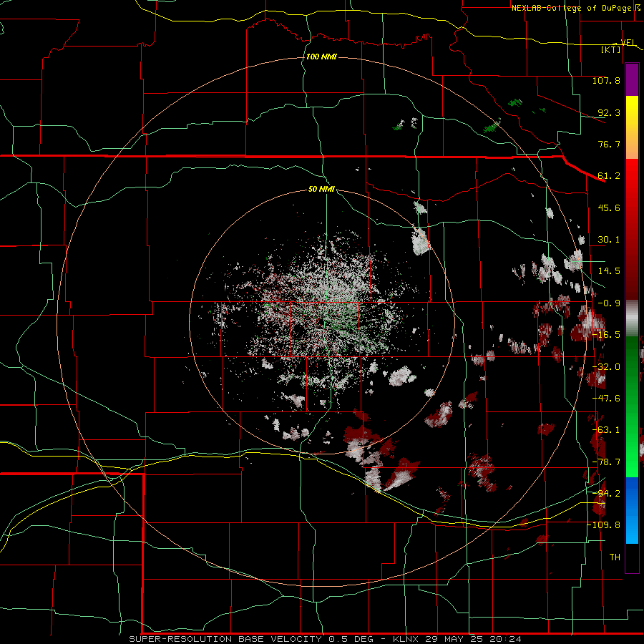Select the -109.8 legend value

pos(604,525)
